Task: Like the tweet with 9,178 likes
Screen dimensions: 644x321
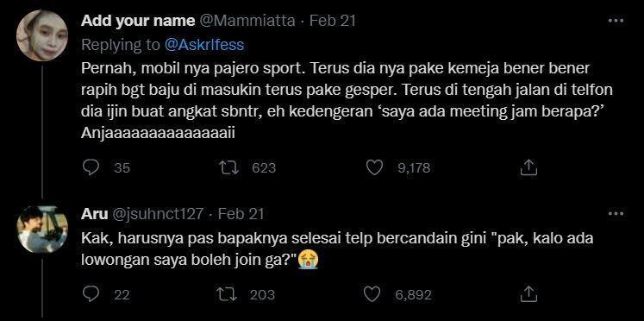Action: 374,167
